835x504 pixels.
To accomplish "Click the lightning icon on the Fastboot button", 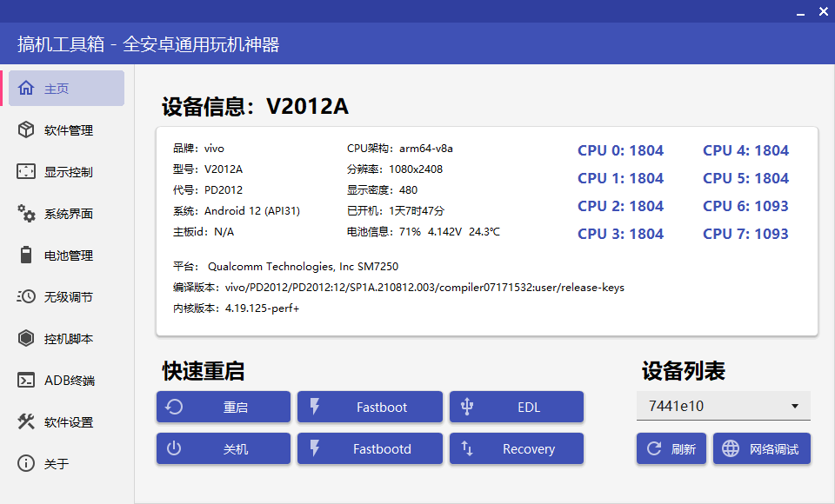I will (x=316, y=407).
